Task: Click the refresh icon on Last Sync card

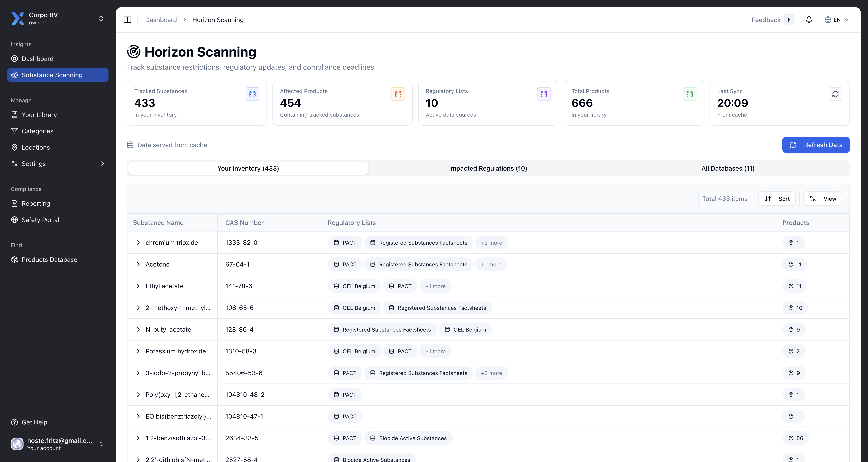Action: (835, 94)
